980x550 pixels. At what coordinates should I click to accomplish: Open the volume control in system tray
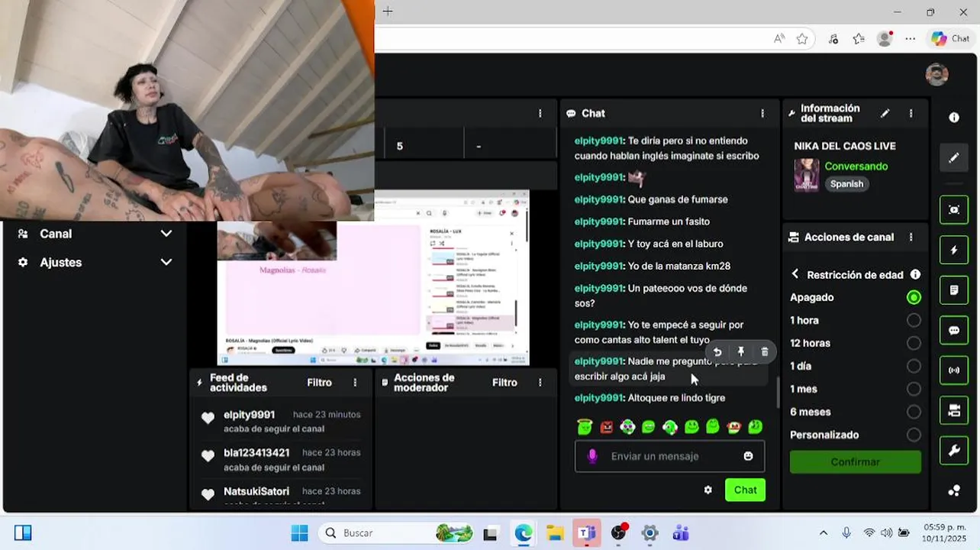pos(886,532)
